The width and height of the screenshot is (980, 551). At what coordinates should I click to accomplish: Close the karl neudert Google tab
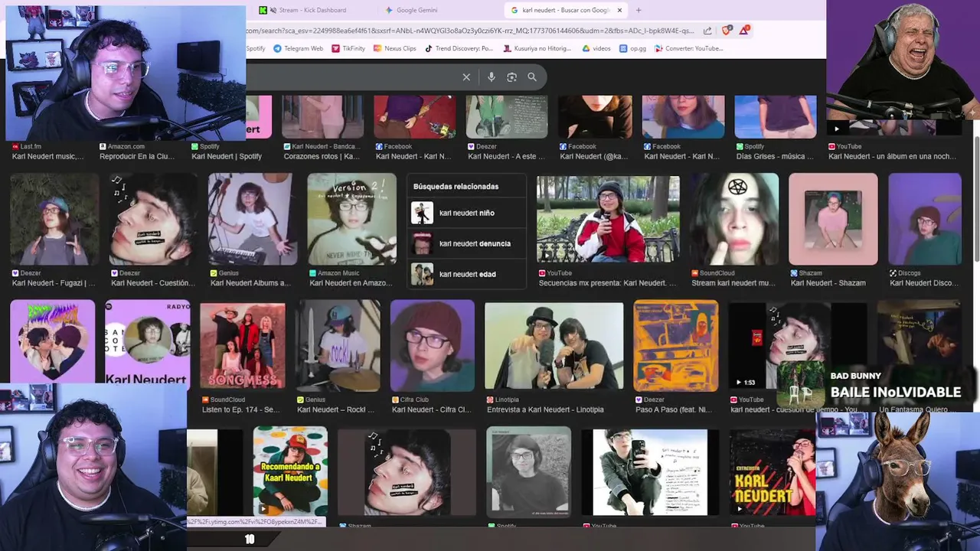[x=619, y=10]
